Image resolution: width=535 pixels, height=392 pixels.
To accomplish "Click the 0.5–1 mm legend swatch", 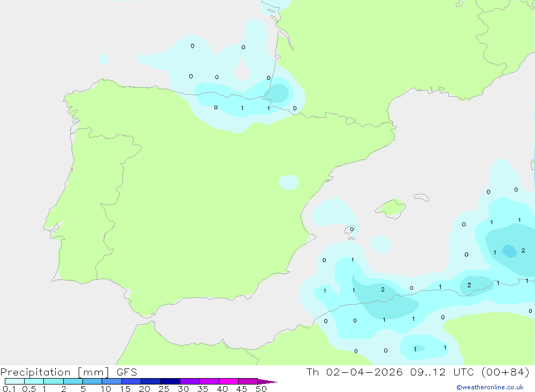I will (x=34, y=381).
